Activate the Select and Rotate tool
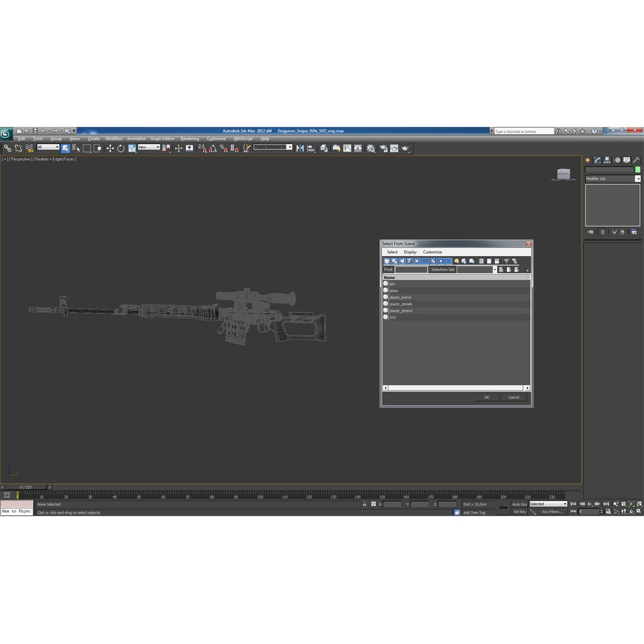This screenshot has width=644, height=644. pos(120,148)
